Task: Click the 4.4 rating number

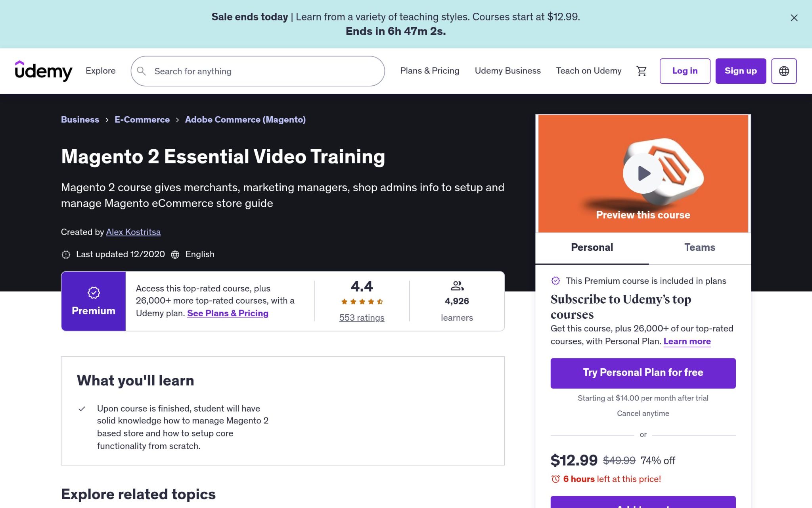Action: click(362, 287)
